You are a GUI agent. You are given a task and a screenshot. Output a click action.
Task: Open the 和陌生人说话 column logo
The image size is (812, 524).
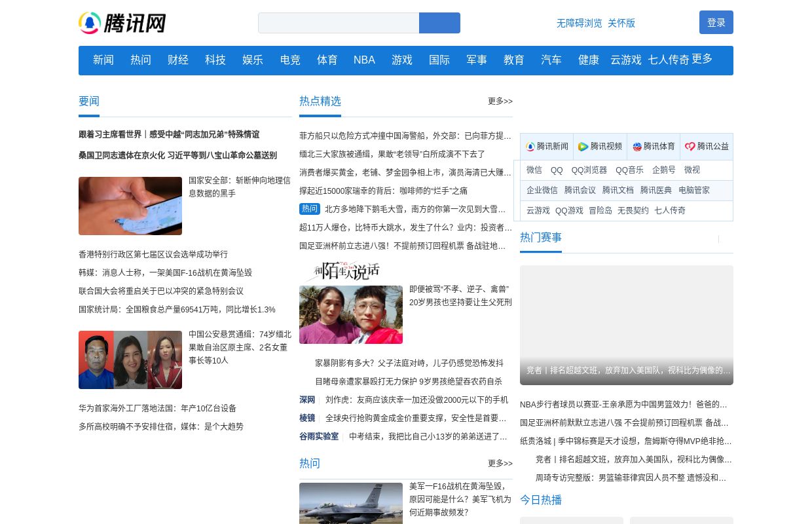point(341,271)
